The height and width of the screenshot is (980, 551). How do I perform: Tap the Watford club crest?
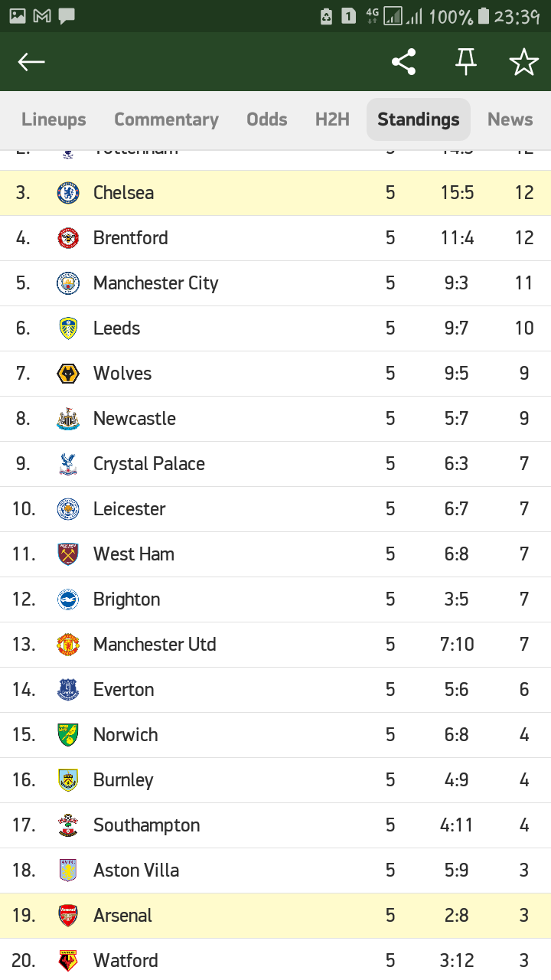[x=68, y=961]
